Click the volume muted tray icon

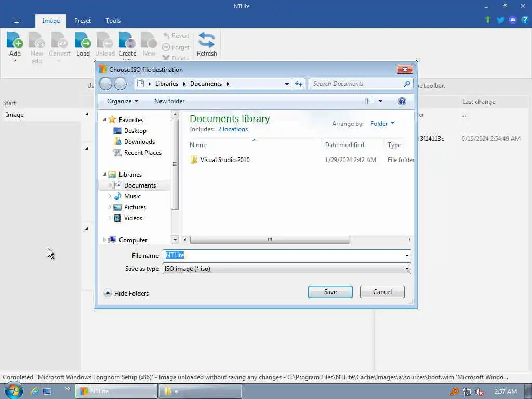(x=480, y=392)
